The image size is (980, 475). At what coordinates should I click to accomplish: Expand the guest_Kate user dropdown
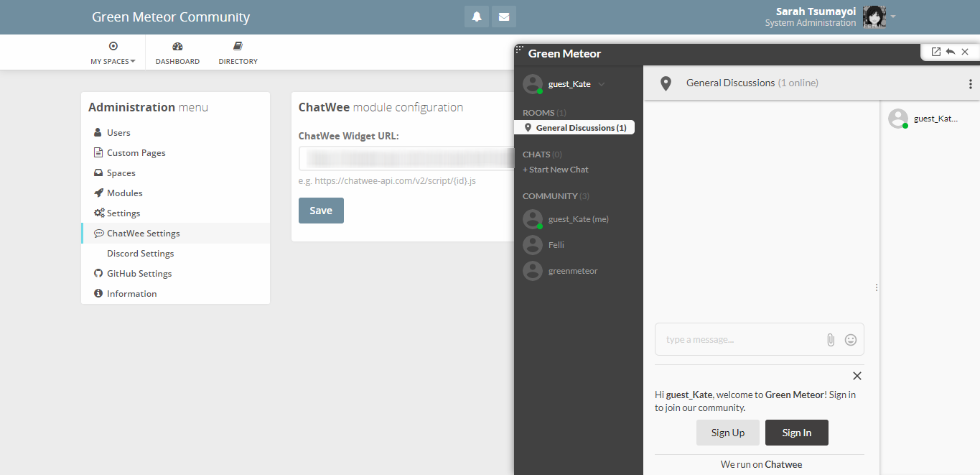[602, 84]
